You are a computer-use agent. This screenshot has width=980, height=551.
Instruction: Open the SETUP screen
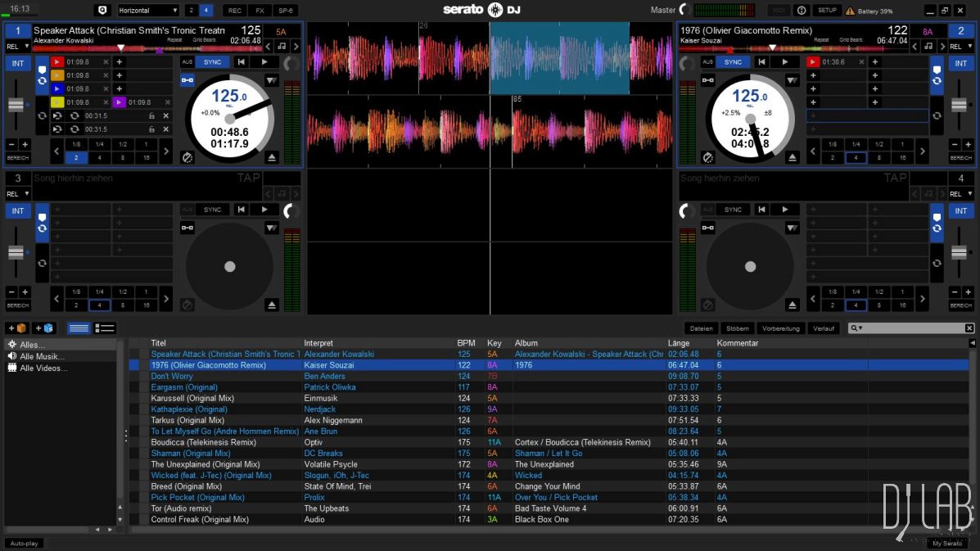tap(827, 11)
